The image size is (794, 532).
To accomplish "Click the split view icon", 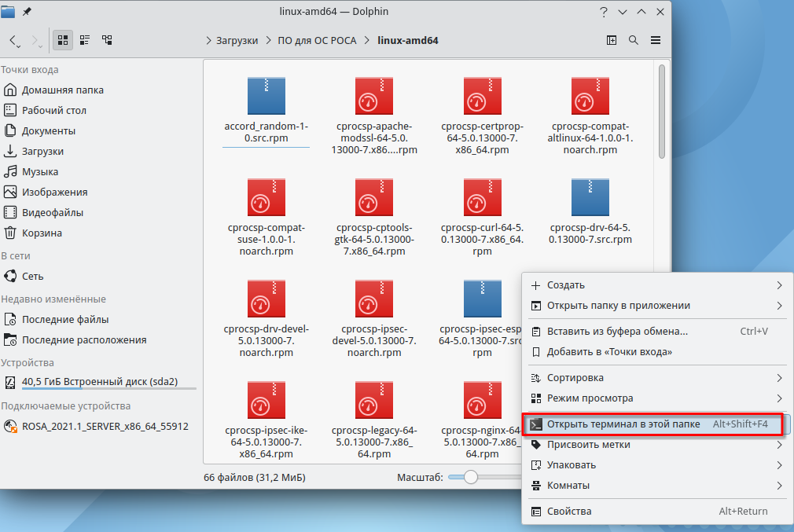I will click(612, 40).
